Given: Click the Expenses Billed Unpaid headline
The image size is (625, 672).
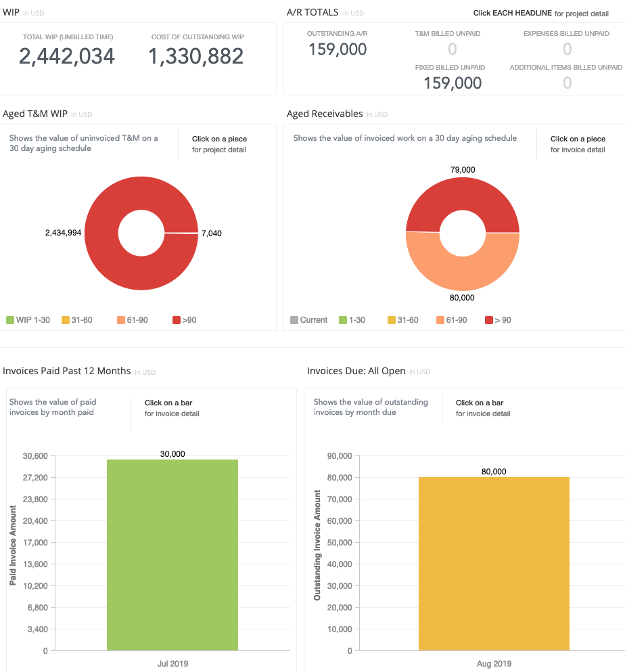Looking at the screenshot, I should (566, 33).
